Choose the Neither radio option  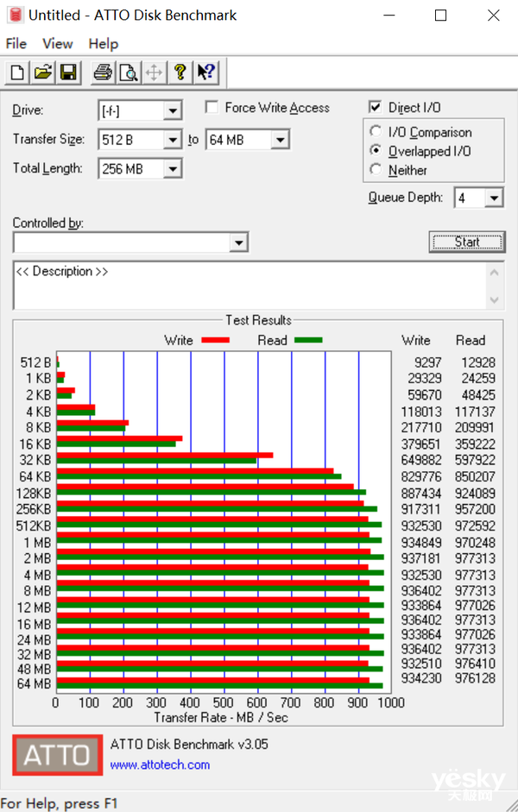coord(376,170)
